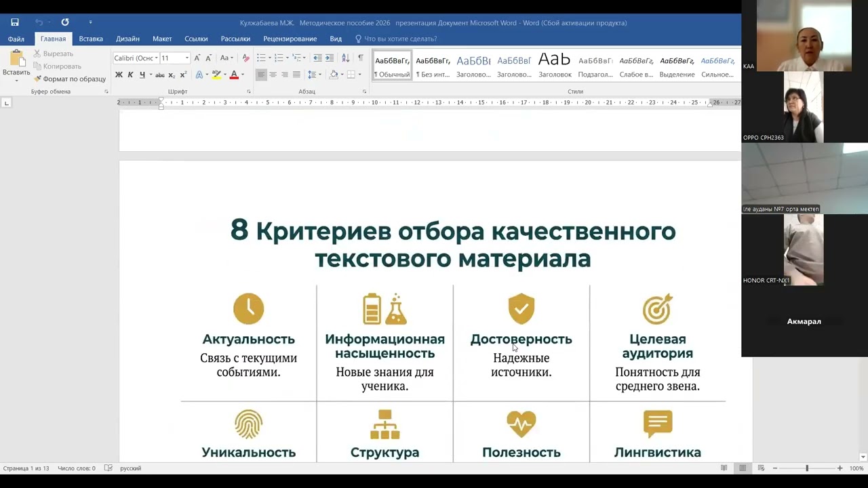Image resolution: width=868 pixels, height=488 pixels.
Task: Click the Clear Formatting eraser icon
Action: (246, 58)
